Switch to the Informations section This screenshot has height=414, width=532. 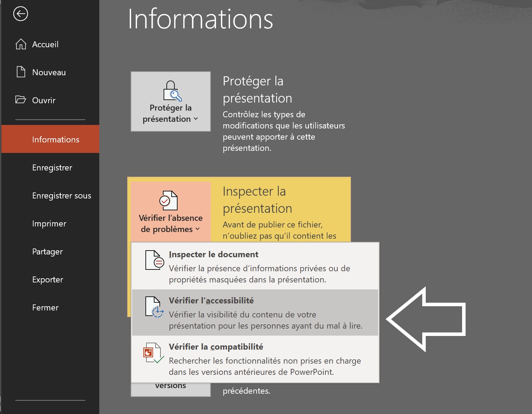56,139
